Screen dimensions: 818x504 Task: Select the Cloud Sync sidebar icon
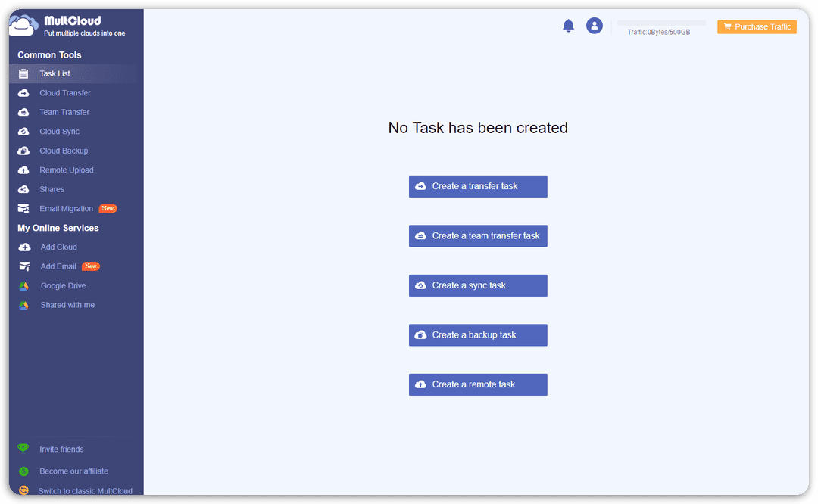23,132
